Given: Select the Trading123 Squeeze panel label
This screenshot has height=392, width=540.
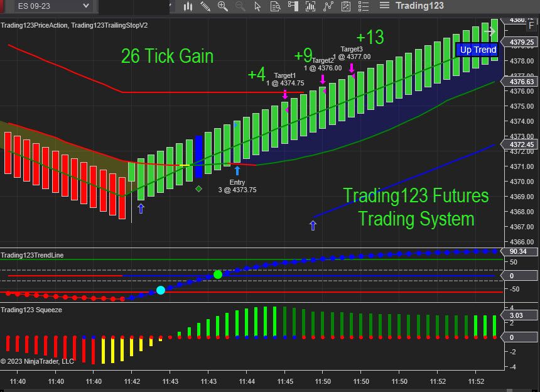Looking at the screenshot, I should click(x=31, y=310).
